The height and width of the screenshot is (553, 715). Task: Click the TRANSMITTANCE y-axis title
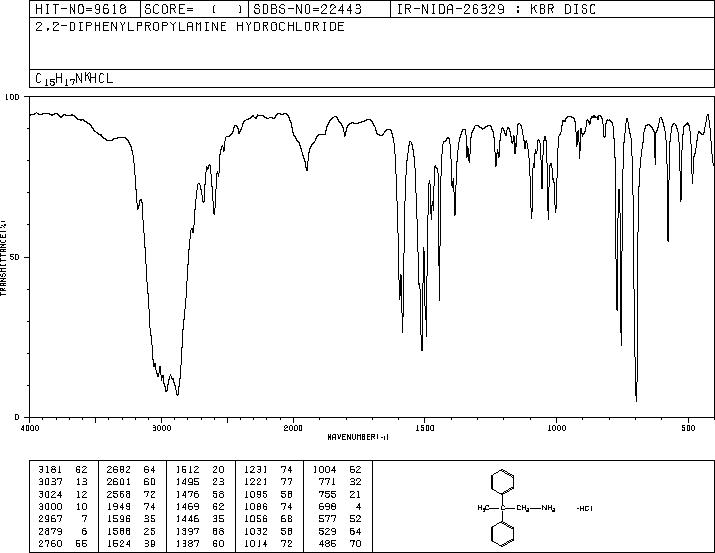3,258
